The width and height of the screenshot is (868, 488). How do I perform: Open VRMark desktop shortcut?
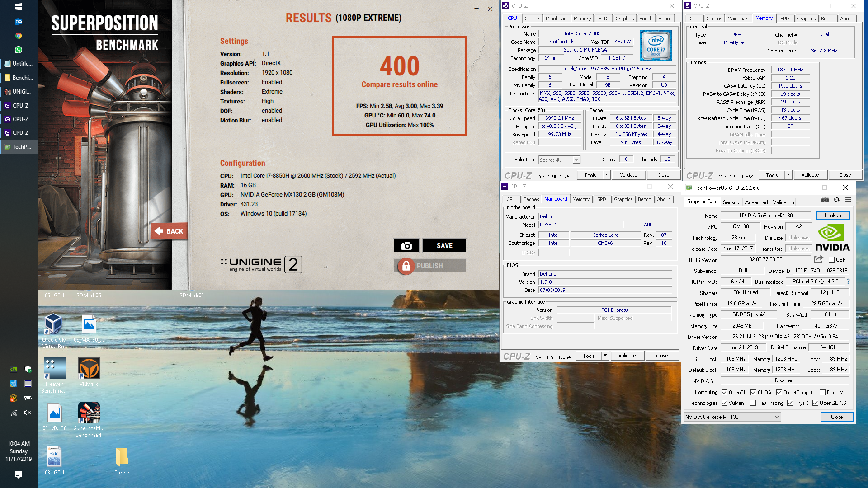(x=89, y=372)
